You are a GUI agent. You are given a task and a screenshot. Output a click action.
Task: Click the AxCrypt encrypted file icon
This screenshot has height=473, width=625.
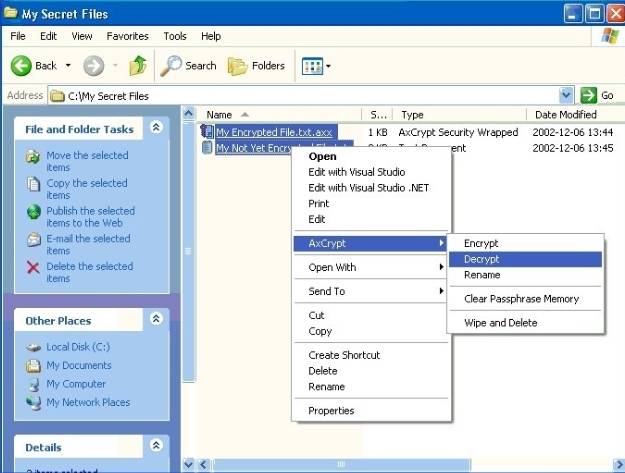(207, 131)
